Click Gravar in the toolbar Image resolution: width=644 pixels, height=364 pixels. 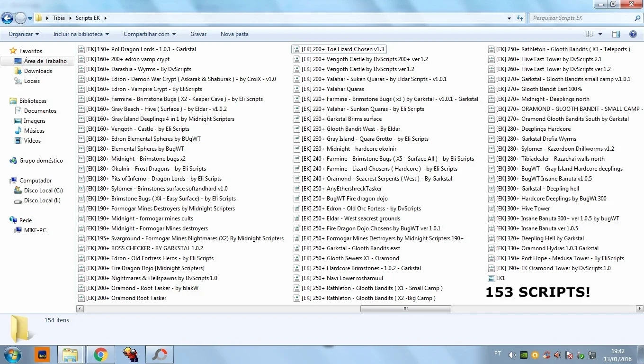(x=198, y=34)
